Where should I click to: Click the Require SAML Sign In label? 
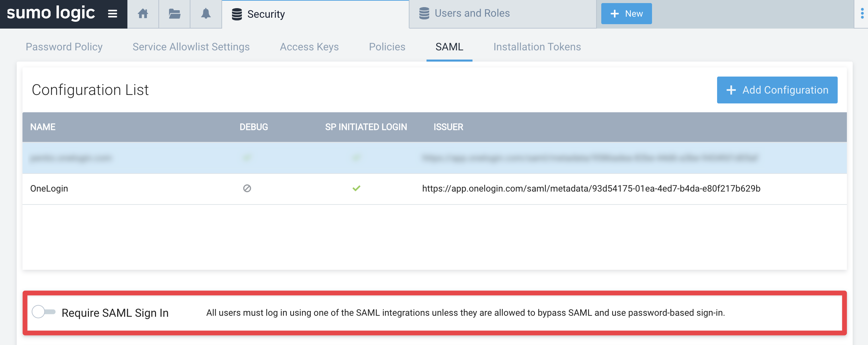click(x=115, y=313)
